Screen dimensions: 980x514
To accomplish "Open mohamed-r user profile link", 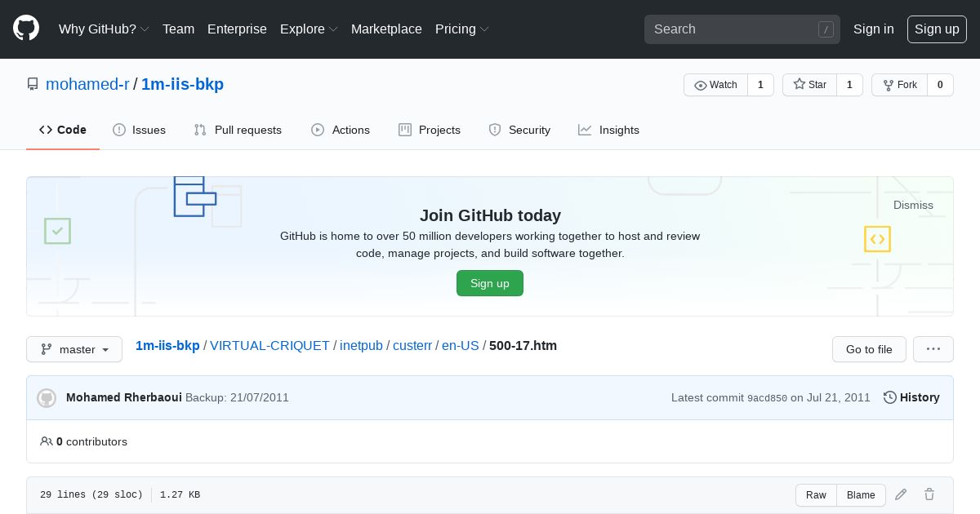I will point(87,84).
